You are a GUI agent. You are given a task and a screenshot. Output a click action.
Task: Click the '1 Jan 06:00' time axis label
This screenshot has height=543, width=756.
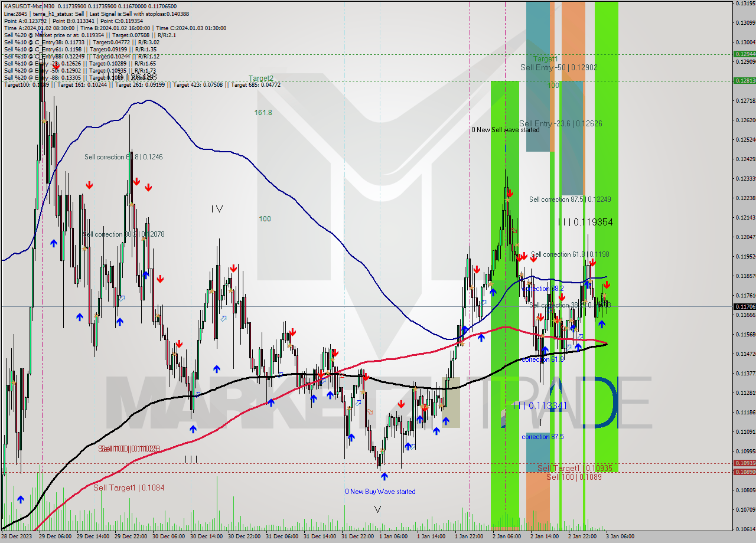tap(393, 537)
